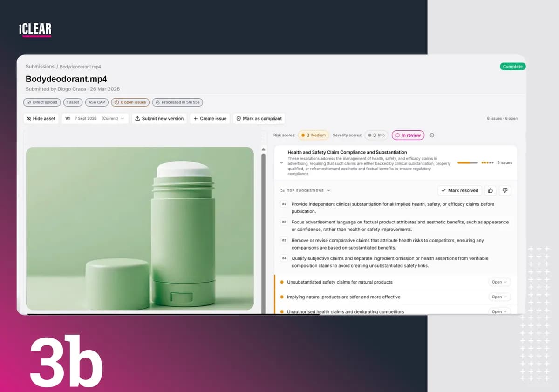Screen dimensions: 559x392
Task: Click the 3 Medium risk score chip
Action: point(314,135)
